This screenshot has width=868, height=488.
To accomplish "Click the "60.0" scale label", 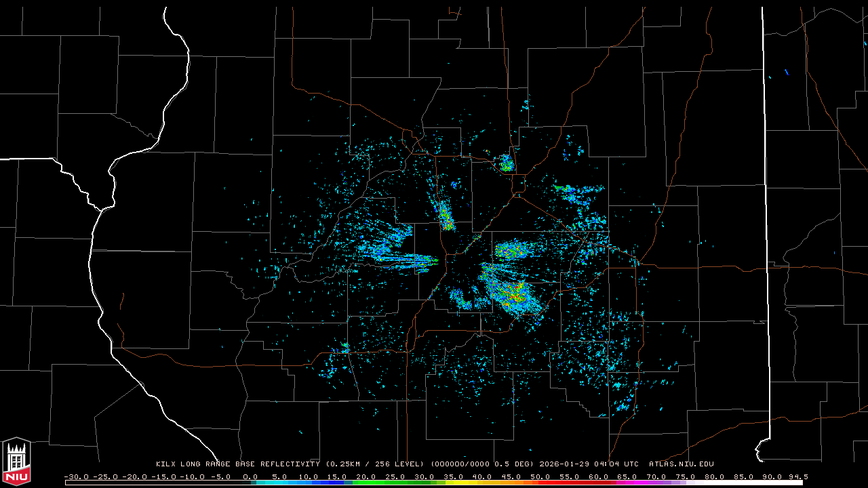I will (599, 476).
